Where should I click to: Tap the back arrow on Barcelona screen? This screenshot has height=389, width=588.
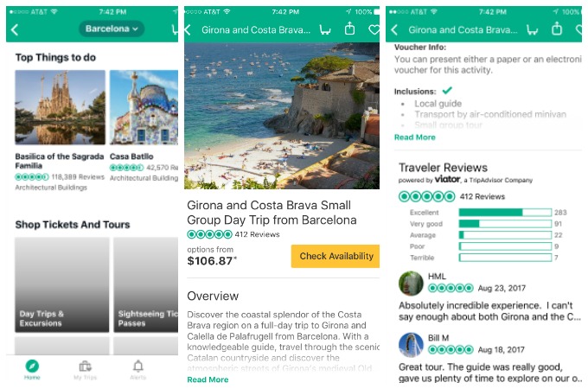(x=15, y=29)
